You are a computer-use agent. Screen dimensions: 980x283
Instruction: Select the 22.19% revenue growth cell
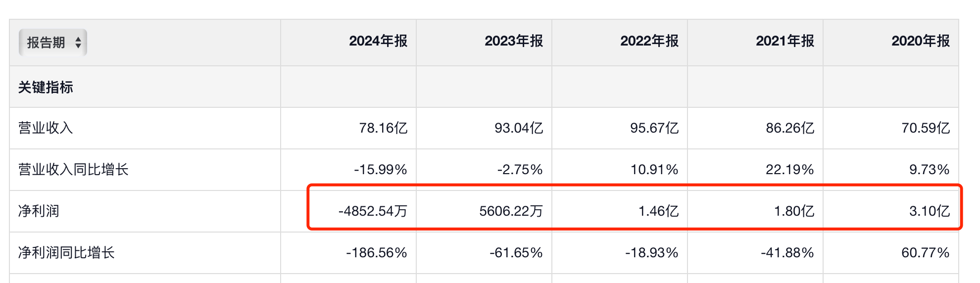click(x=789, y=170)
